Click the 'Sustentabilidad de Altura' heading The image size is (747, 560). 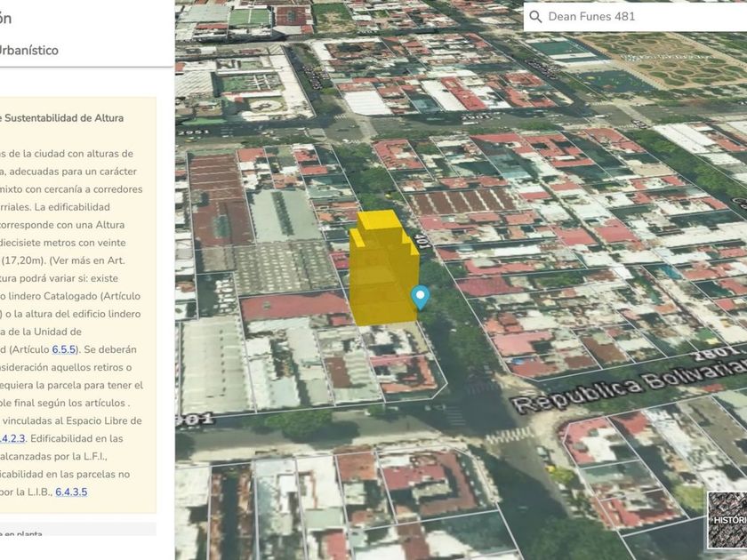coord(62,117)
